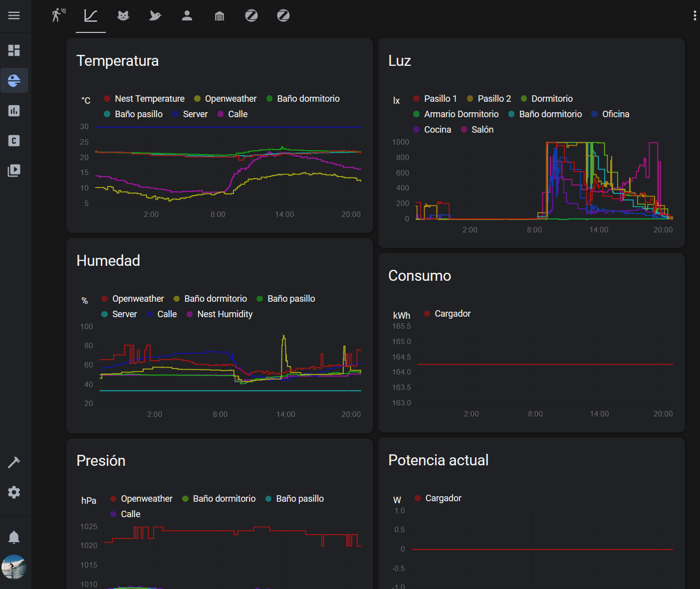This screenshot has height=589, width=700.
Task: Open the media browser sidebar icon
Action: (x=14, y=171)
